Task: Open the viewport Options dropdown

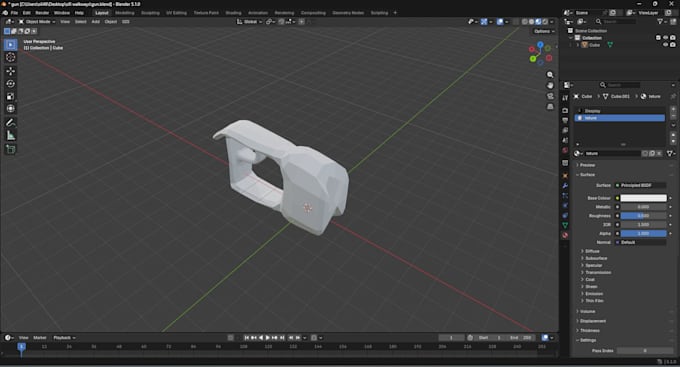Action: click(544, 31)
